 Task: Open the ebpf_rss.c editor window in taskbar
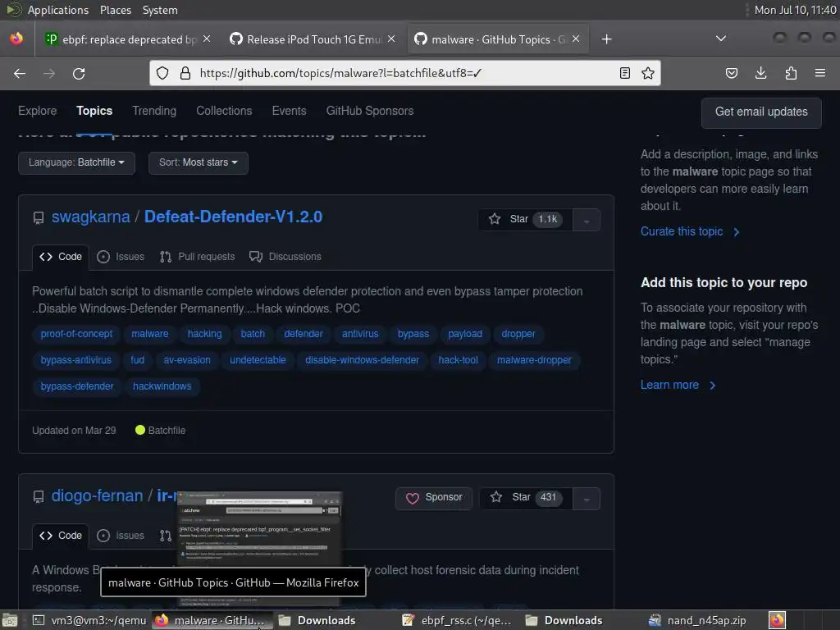coord(458,620)
